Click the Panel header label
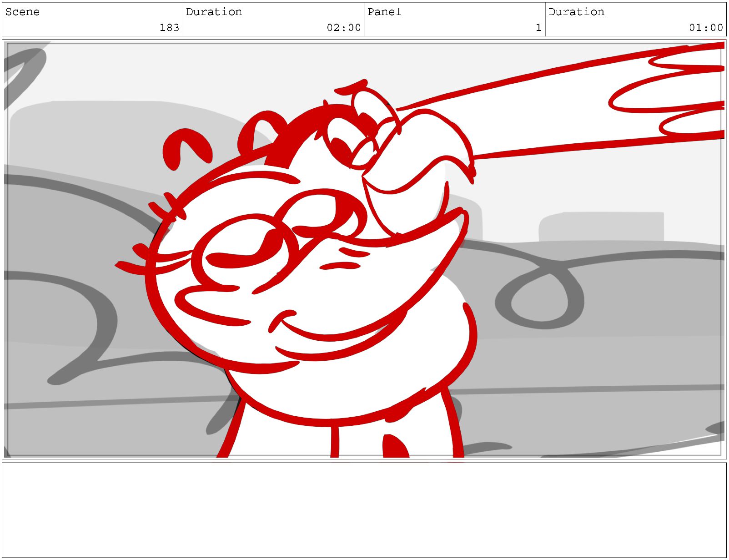 [384, 12]
